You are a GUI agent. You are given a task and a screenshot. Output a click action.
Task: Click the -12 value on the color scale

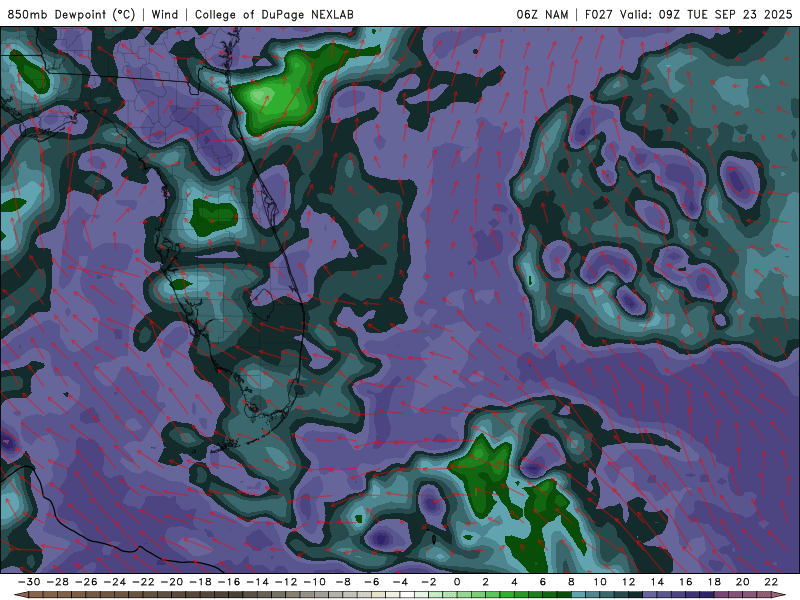[286, 582]
